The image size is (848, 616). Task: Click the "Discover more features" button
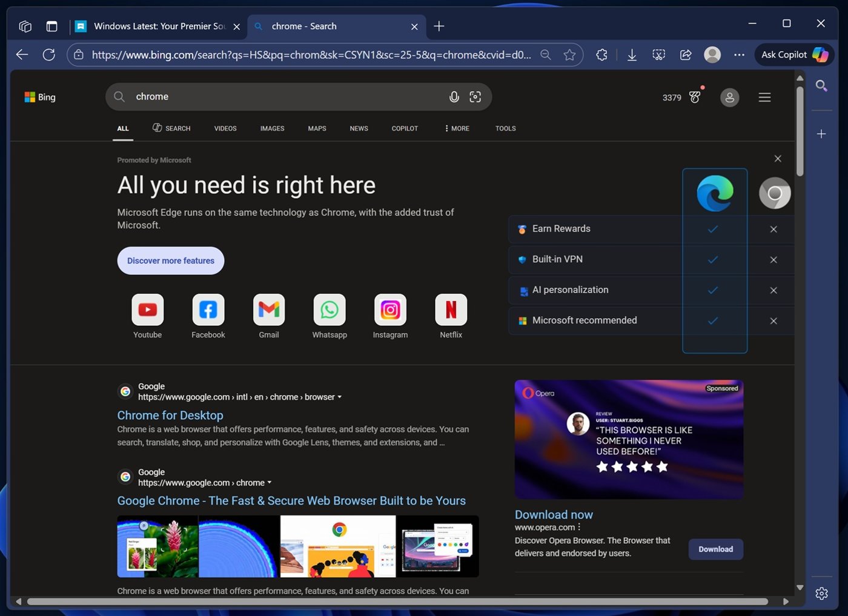(x=170, y=260)
